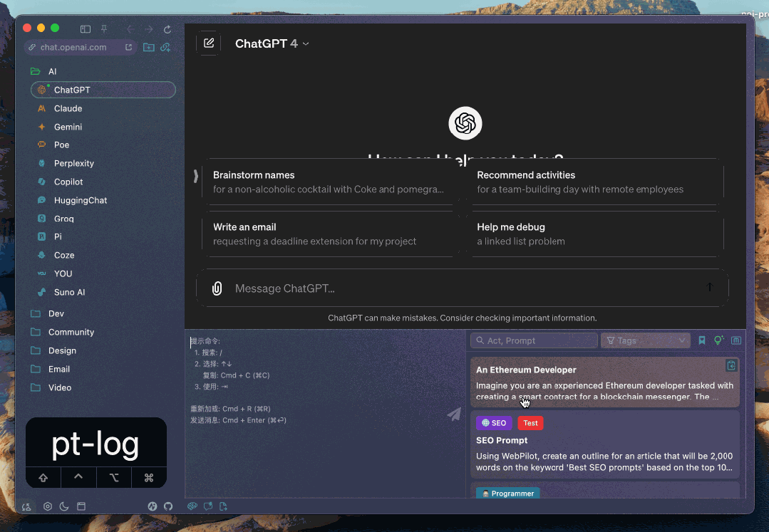769x532 pixels.
Task: Click the language translate icon in the bottom bar
Action: [26, 506]
